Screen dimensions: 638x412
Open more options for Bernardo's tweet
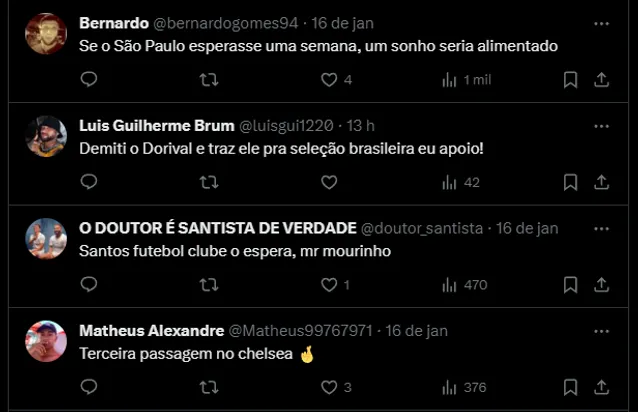[601, 23]
